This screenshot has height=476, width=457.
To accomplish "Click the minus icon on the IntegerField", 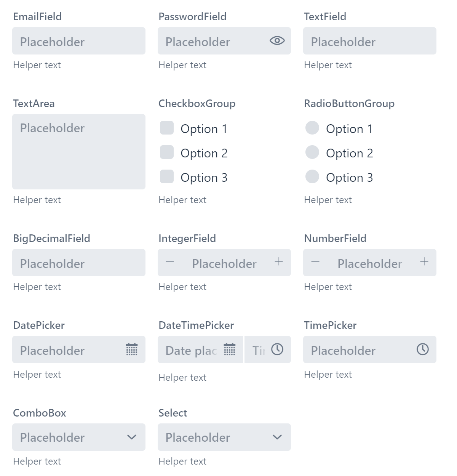I will click(x=170, y=262).
